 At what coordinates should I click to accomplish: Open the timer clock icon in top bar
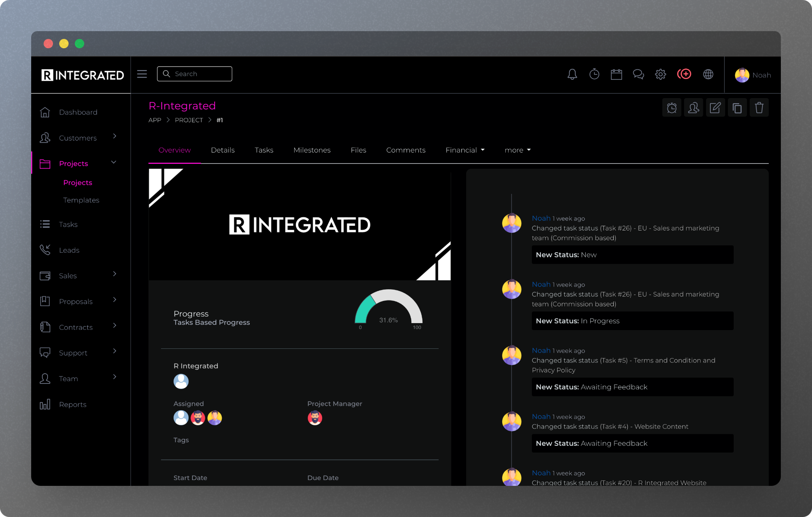coord(594,74)
